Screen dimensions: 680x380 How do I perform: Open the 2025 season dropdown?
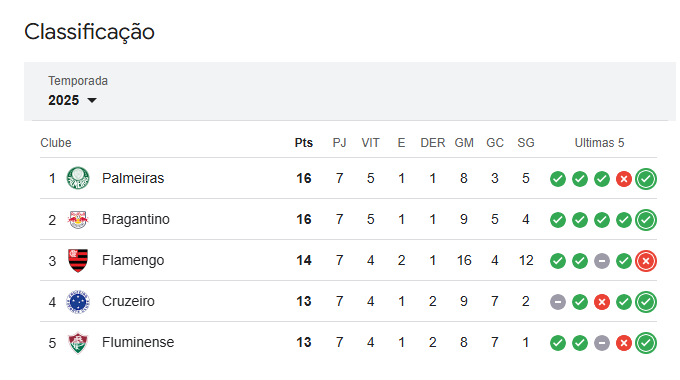pyautogui.click(x=72, y=100)
